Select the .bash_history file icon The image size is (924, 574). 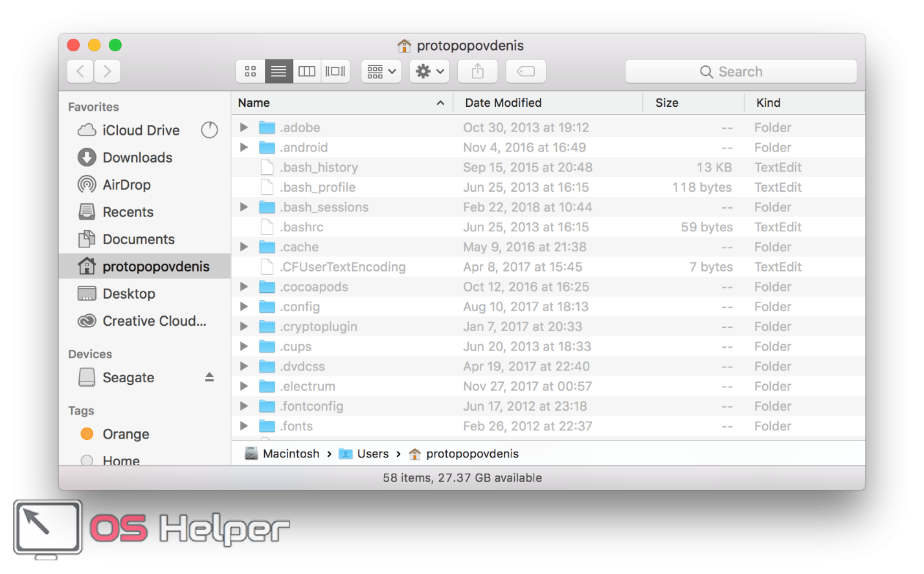coord(267,167)
